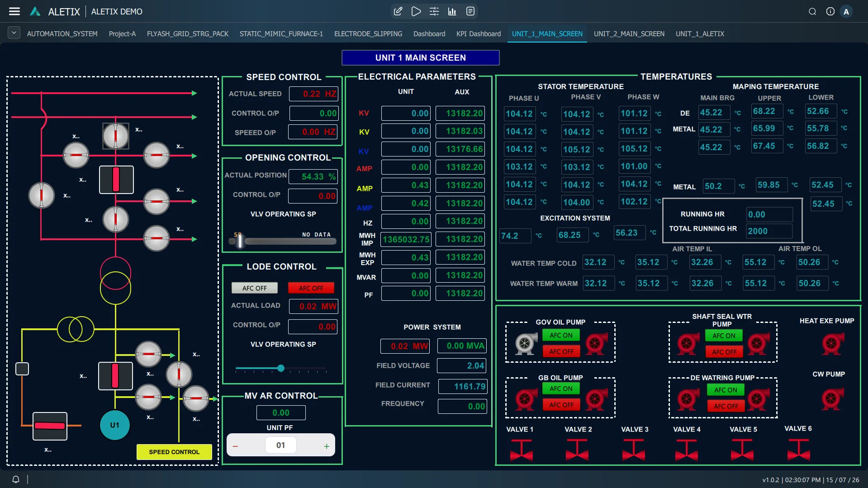Turn GB Oil Pump AFC OFF
Image resolution: width=868 pixels, height=488 pixels.
[x=561, y=405]
